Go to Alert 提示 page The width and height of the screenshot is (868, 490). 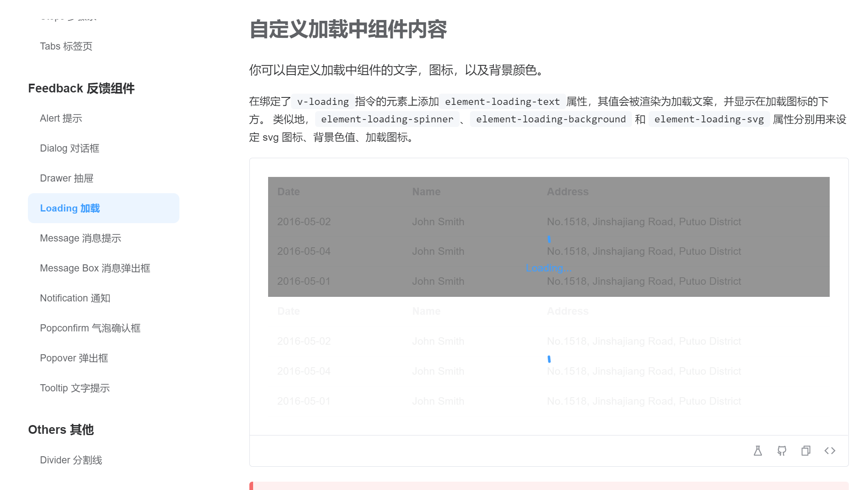[x=61, y=118]
